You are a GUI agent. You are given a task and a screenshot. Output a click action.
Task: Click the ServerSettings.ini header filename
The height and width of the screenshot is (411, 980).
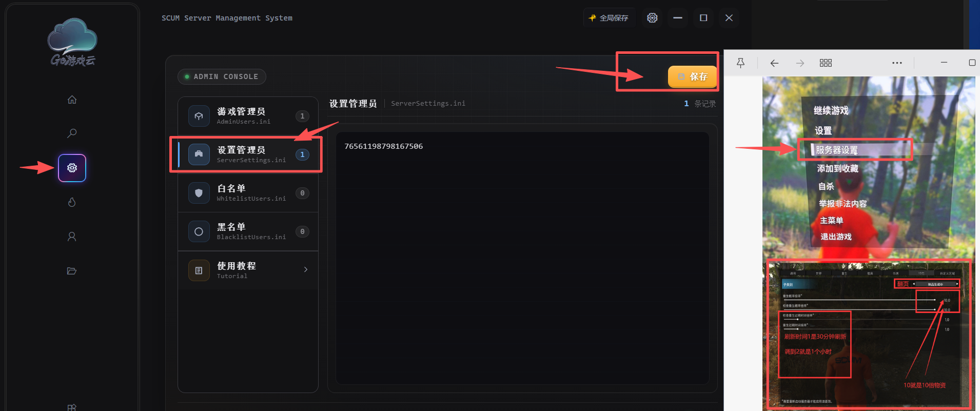tap(428, 104)
